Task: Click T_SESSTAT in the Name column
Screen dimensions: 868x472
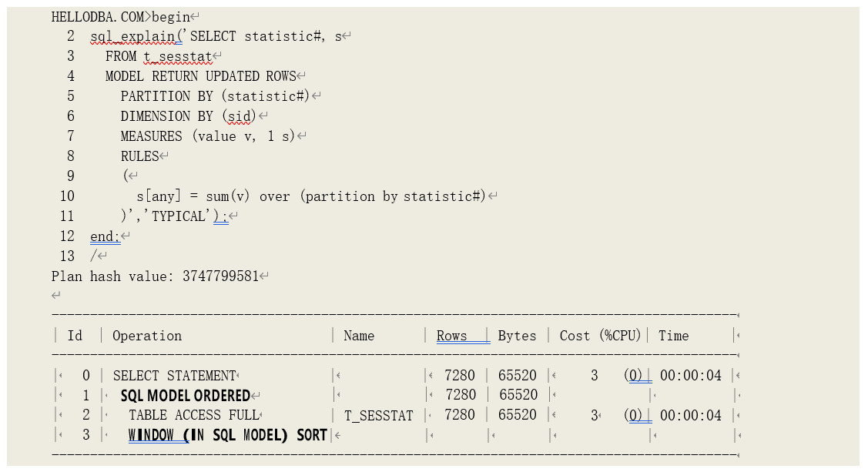Action: coord(378,416)
